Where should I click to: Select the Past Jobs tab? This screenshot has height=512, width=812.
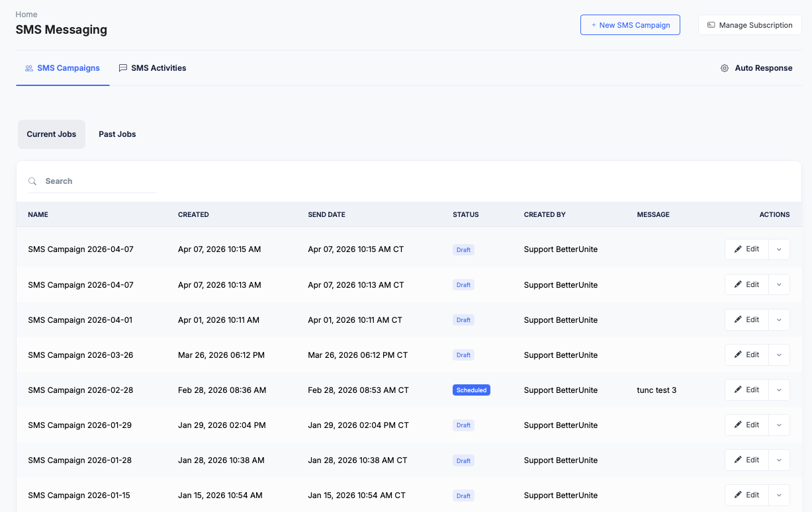117,134
